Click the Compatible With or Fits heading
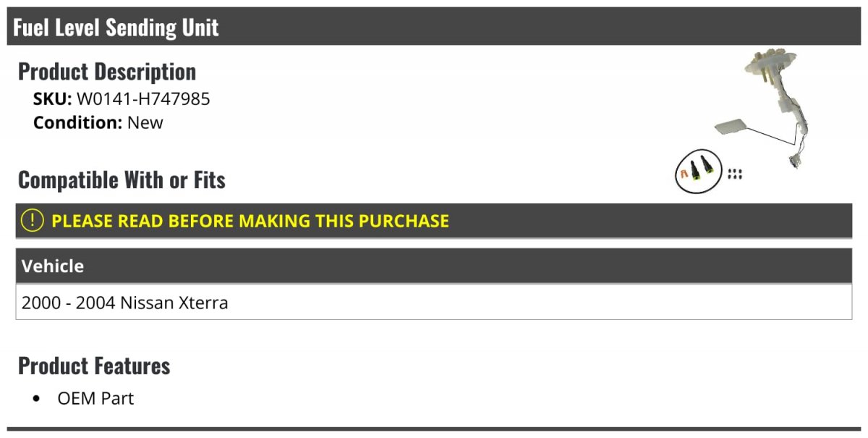Screen dimensions: 868x438 [x=122, y=180]
